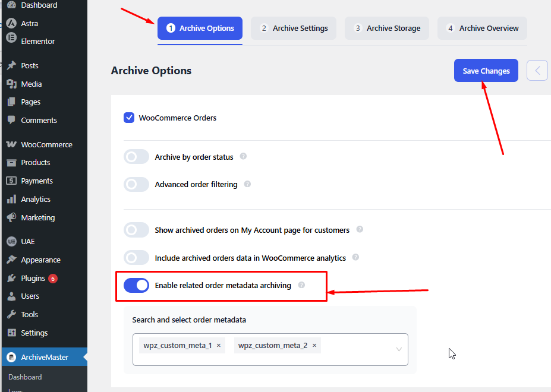The width and height of the screenshot is (551, 392).
Task: Open ArchiveMaster Dashboard submenu link
Action: [x=25, y=377]
